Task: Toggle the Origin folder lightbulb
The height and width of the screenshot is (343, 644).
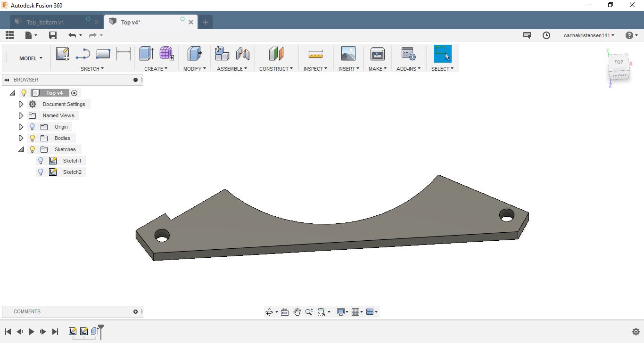Action: tap(32, 127)
